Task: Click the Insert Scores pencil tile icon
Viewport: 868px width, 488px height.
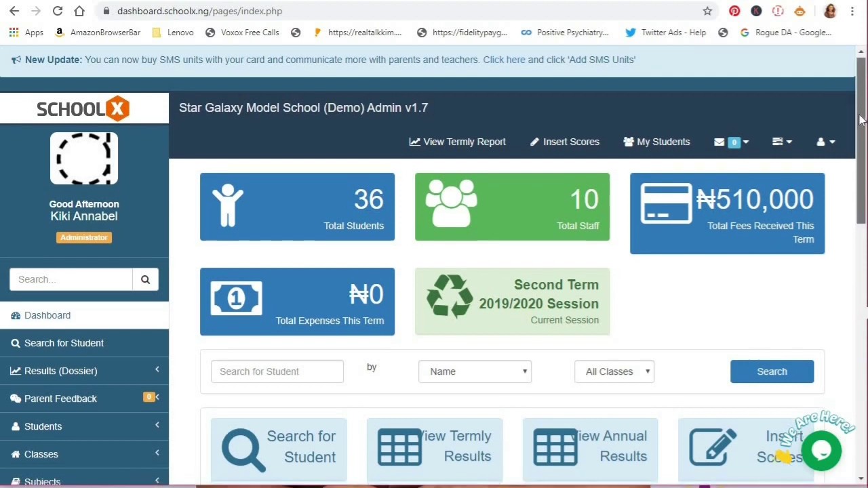Action: (713, 447)
